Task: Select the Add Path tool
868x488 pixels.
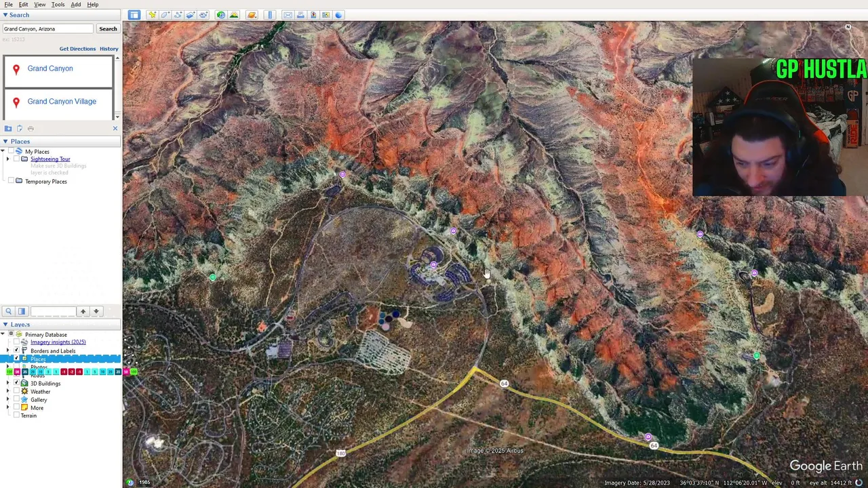Action: pos(178,15)
